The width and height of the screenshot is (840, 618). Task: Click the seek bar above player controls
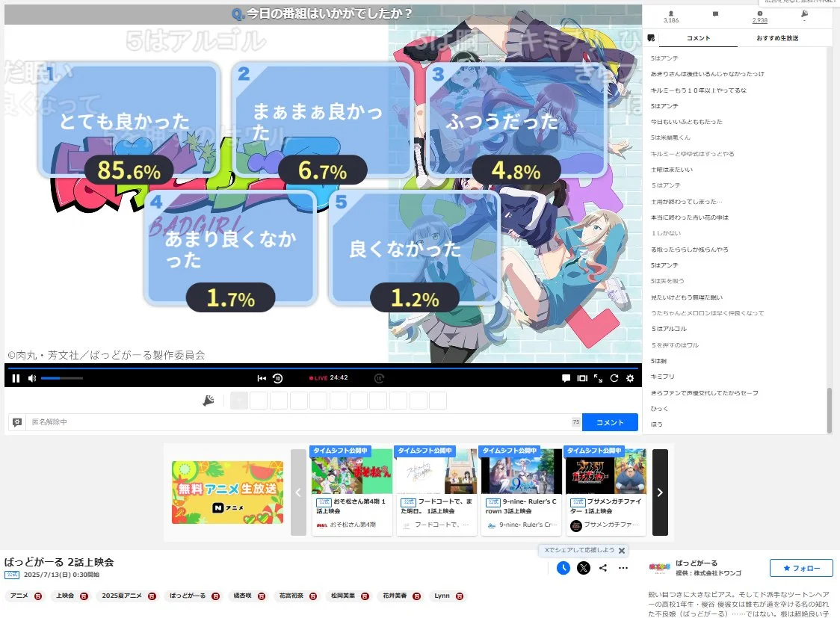(x=321, y=368)
